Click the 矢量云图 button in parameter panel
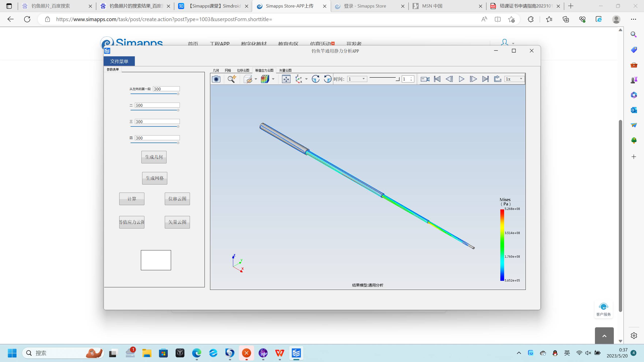Screen dimensions: 644x362 coord(177,222)
